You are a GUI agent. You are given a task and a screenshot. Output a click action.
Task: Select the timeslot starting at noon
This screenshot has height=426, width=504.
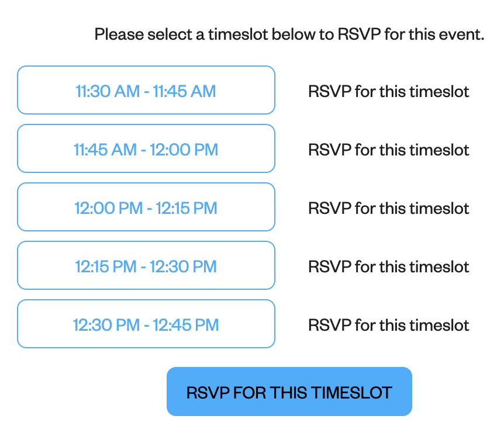[x=146, y=207]
